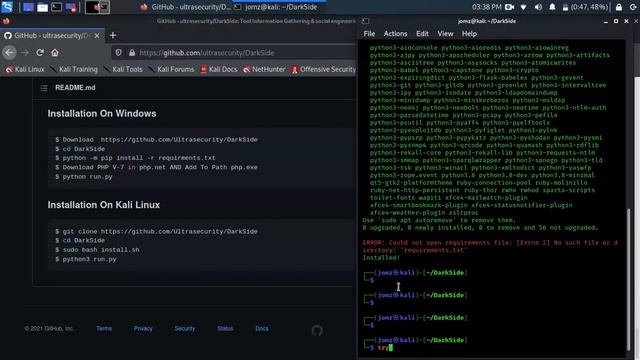This screenshot has width=640, height=360.
Task: Open the Kali dragon applications menu
Action: [x=7, y=7]
